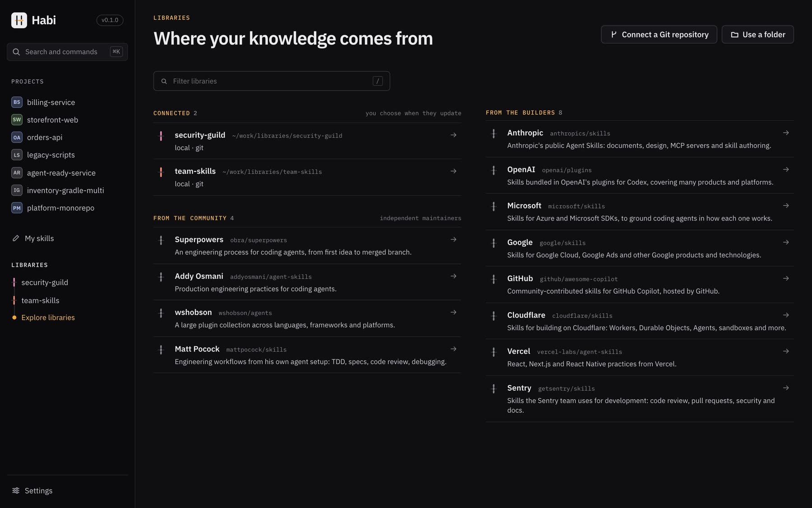Click the legacy-scripts LS badge icon
This screenshot has height=508, width=812.
(x=17, y=155)
